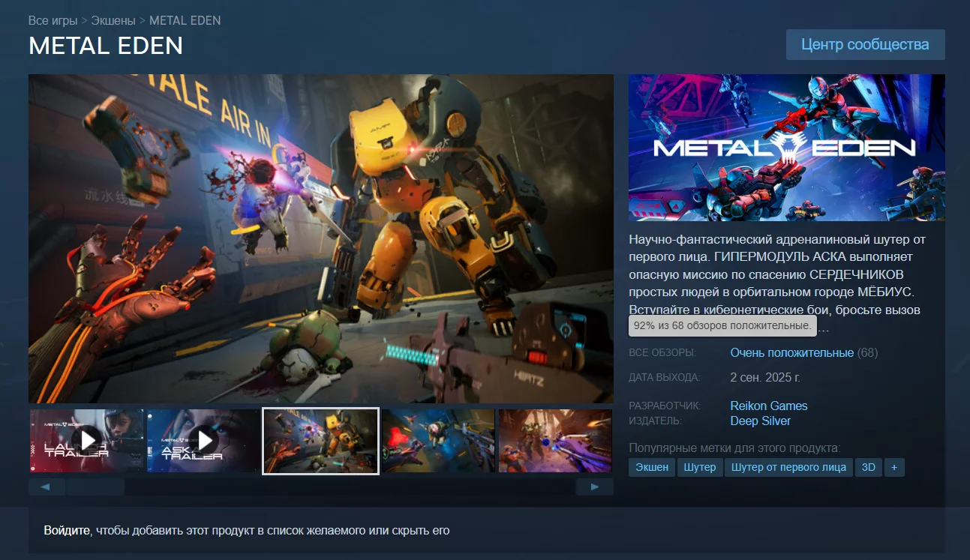This screenshot has height=560, width=970.
Task: Click the ИЗДАТЕЛЬ label
Action: point(655,421)
